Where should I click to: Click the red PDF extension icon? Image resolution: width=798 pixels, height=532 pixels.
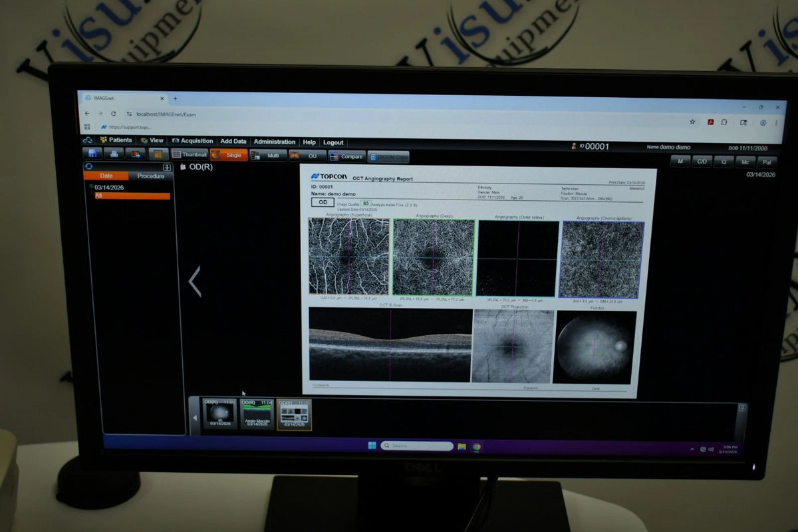click(710, 122)
